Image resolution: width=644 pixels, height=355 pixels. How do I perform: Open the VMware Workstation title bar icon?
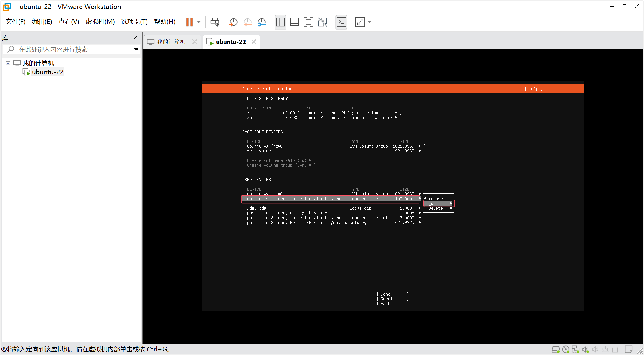point(7,7)
